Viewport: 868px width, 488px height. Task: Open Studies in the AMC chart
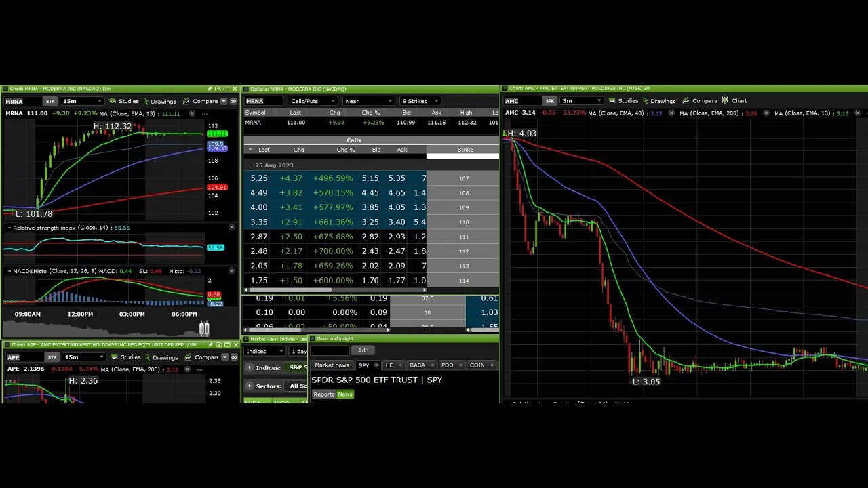coord(623,100)
